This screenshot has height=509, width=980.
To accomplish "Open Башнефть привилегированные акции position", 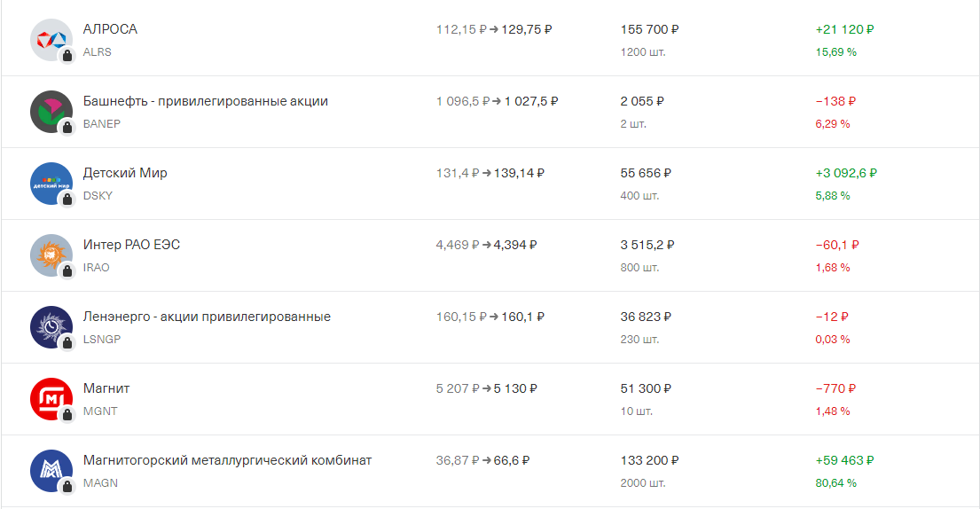I will click(x=206, y=101).
